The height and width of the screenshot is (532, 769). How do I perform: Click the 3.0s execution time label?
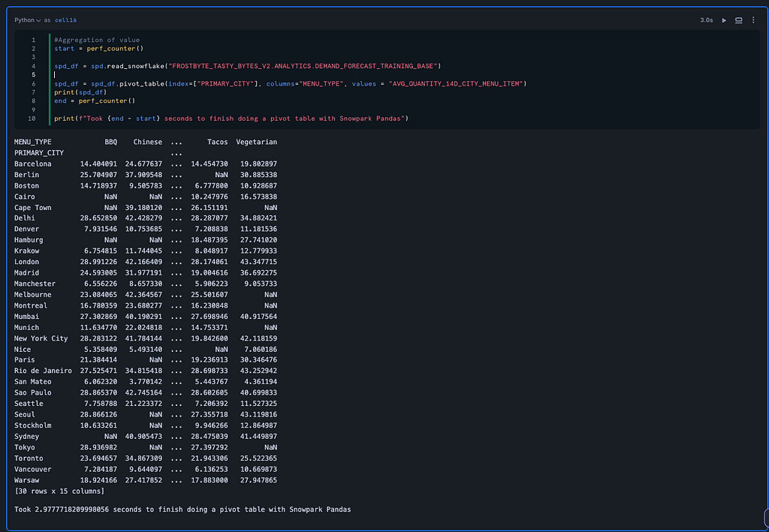tap(706, 20)
